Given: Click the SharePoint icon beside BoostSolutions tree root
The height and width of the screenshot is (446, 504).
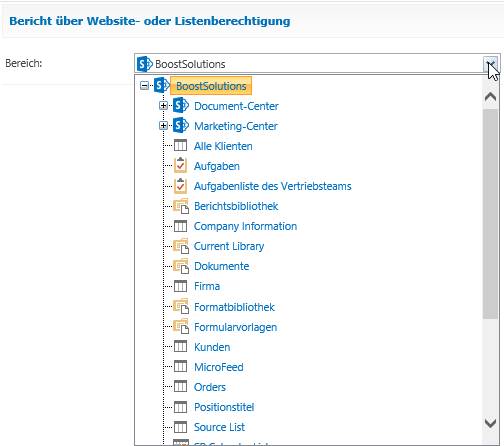Looking at the screenshot, I should (162, 86).
